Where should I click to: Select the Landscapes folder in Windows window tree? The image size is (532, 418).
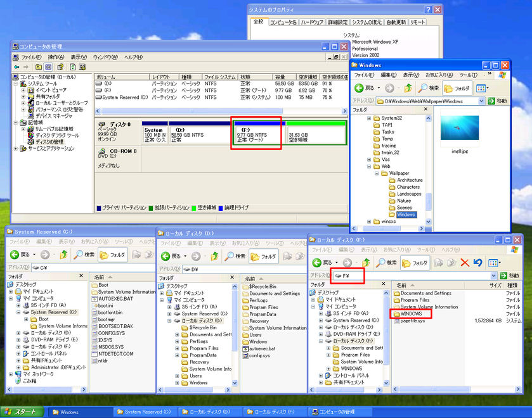click(409, 194)
